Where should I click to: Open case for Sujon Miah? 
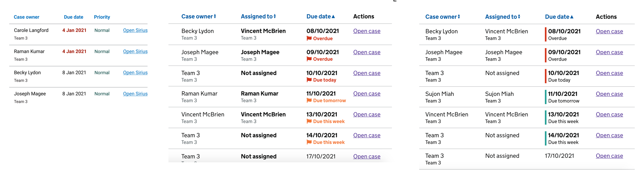(609, 94)
